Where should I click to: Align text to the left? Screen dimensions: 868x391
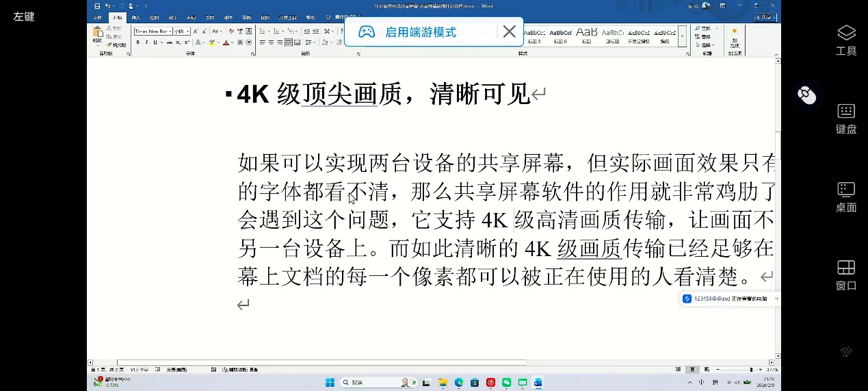tap(263, 42)
